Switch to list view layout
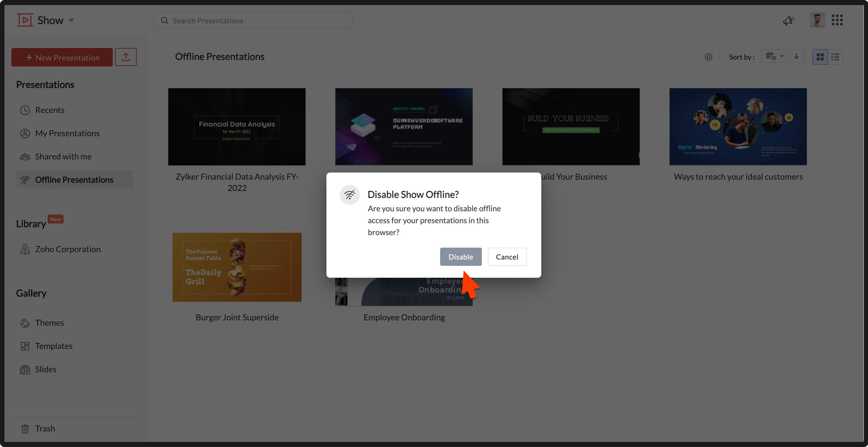868x447 pixels. tap(835, 57)
